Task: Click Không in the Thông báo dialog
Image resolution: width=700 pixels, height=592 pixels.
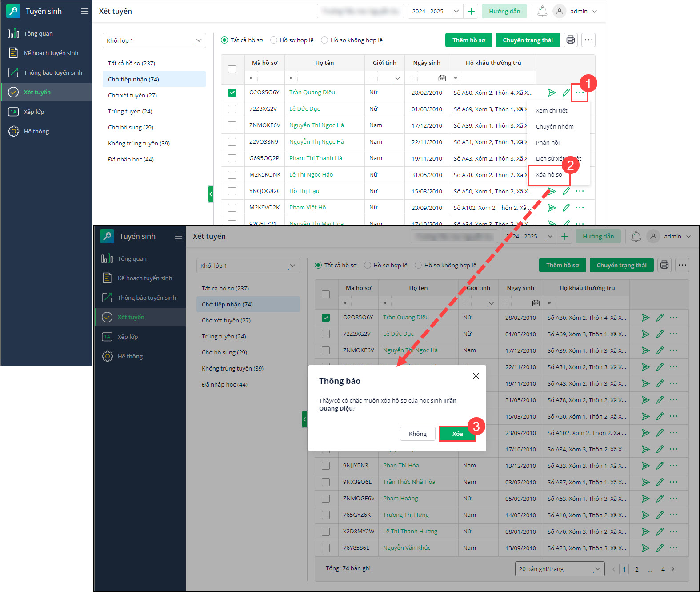Action: point(418,434)
